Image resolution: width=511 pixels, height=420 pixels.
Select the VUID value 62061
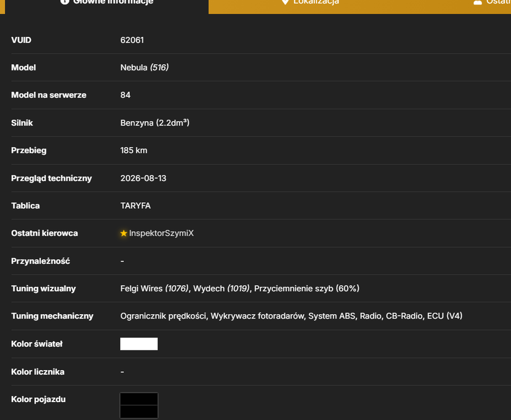(132, 40)
